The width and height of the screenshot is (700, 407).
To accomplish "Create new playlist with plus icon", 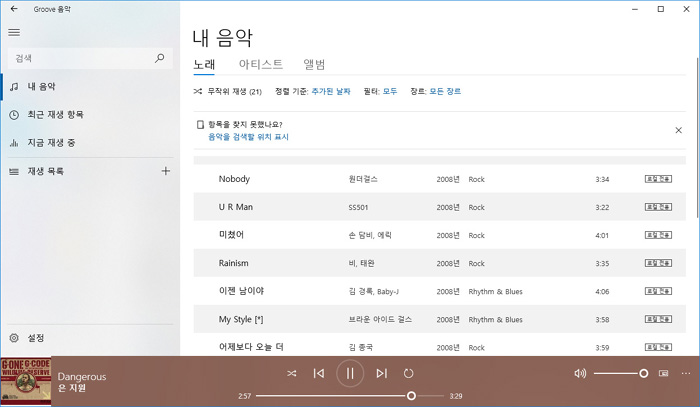I will (x=166, y=171).
